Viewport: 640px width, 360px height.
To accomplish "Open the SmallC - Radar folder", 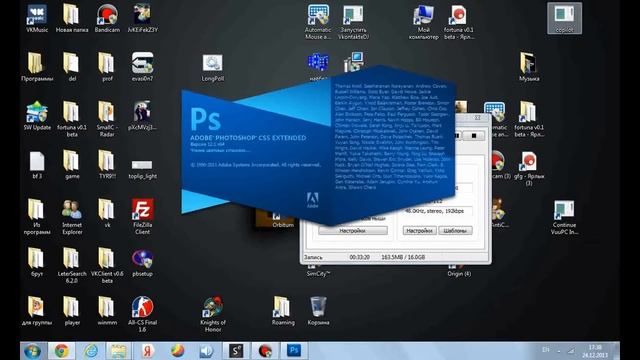I will click(x=107, y=119).
